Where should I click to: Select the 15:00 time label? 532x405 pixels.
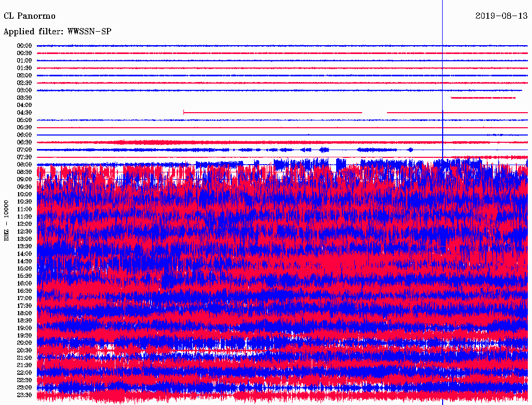(24, 268)
